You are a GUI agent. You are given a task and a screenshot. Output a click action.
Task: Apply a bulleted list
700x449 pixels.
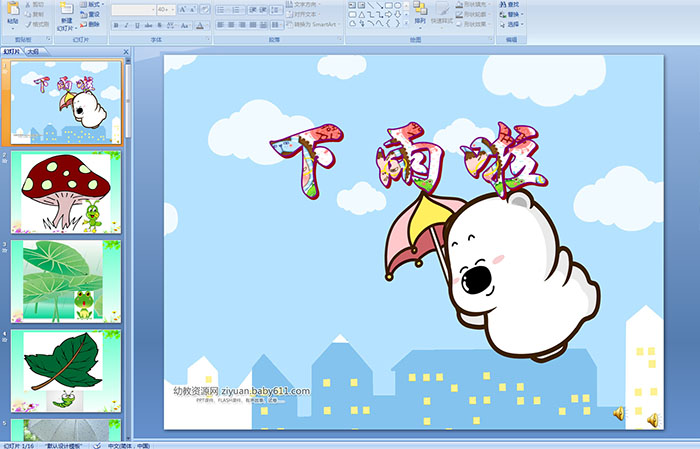click(222, 9)
